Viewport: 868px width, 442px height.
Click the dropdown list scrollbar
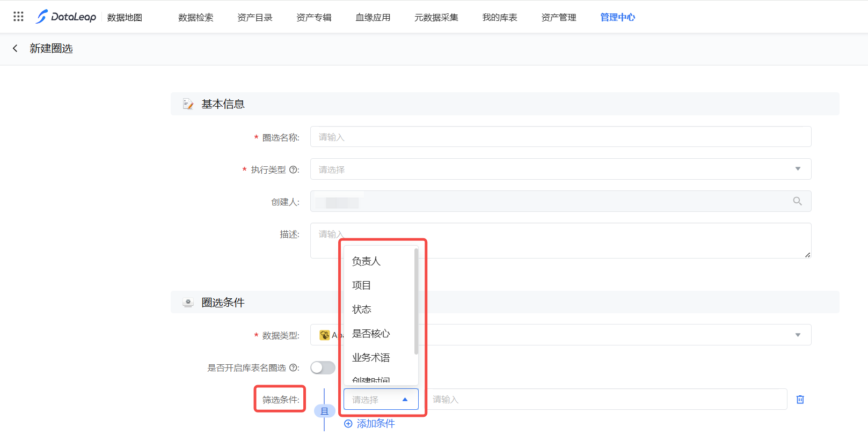point(416,302)
